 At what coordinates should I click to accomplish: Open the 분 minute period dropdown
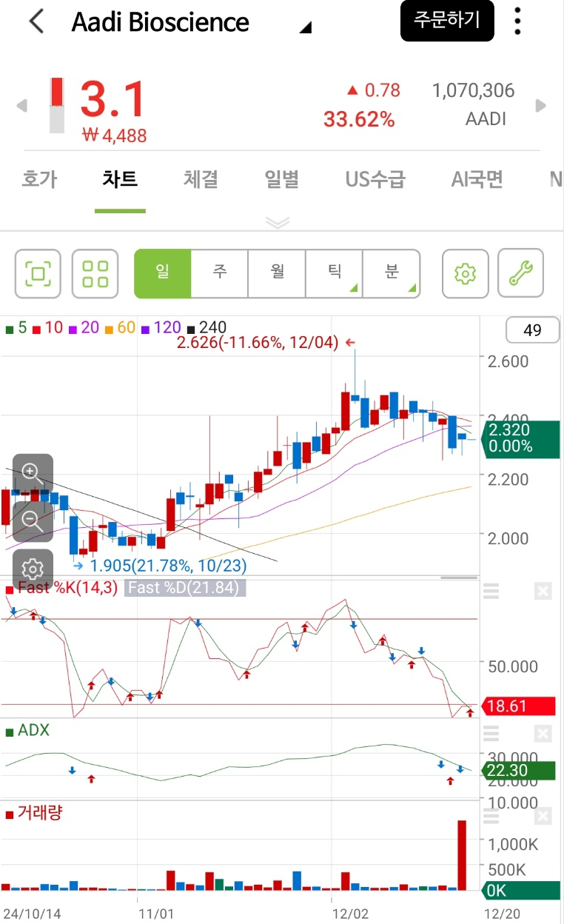click(x=392, y=274)
